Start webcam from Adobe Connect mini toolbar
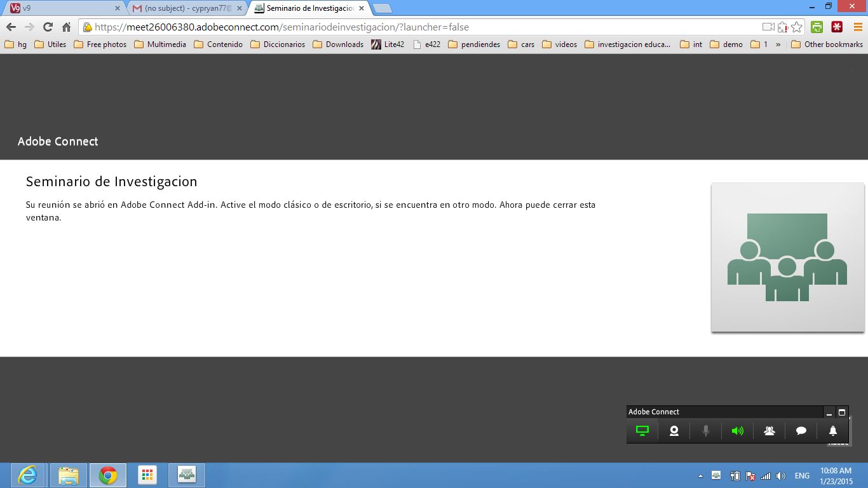This screenshot has width=868, height=488. (x=674, y=431)
